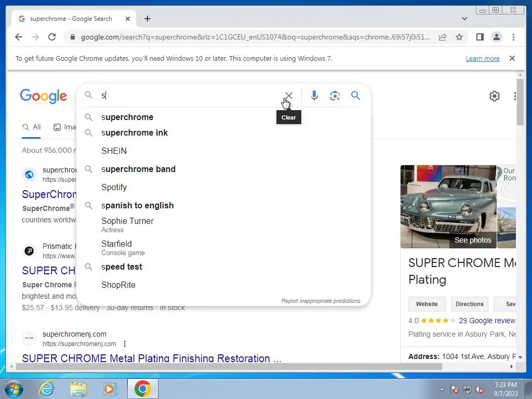This screenshot has width=532, height=399.
Task: Select Sophie Turner Actress suggestion
Action: pos(224,225)
